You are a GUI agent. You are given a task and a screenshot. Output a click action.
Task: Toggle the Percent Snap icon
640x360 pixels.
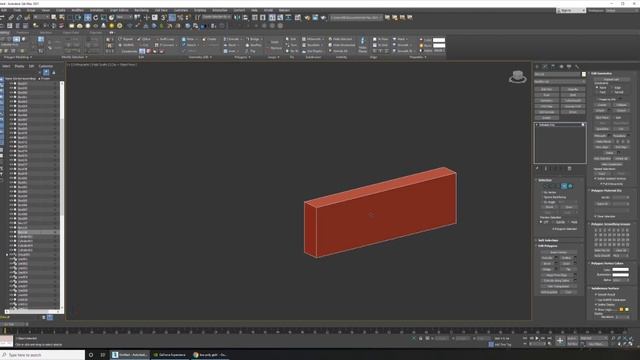pos(180,18)
